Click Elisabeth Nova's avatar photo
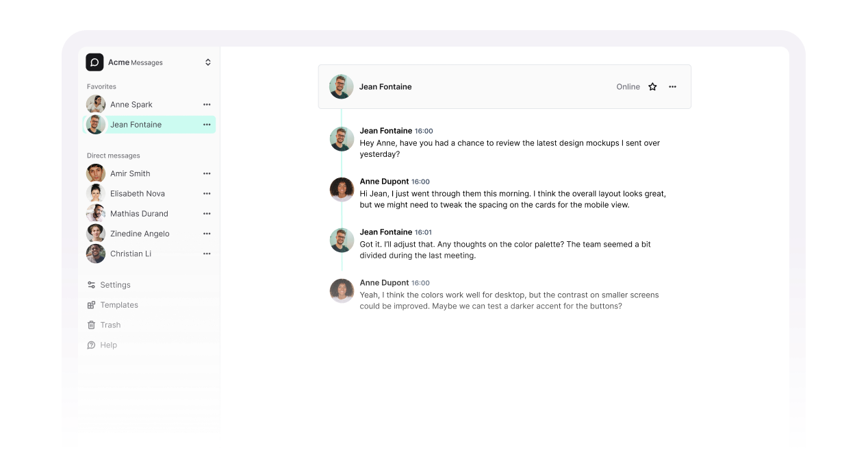The width and height of the screenshot is (868, 455). (96, 193)
